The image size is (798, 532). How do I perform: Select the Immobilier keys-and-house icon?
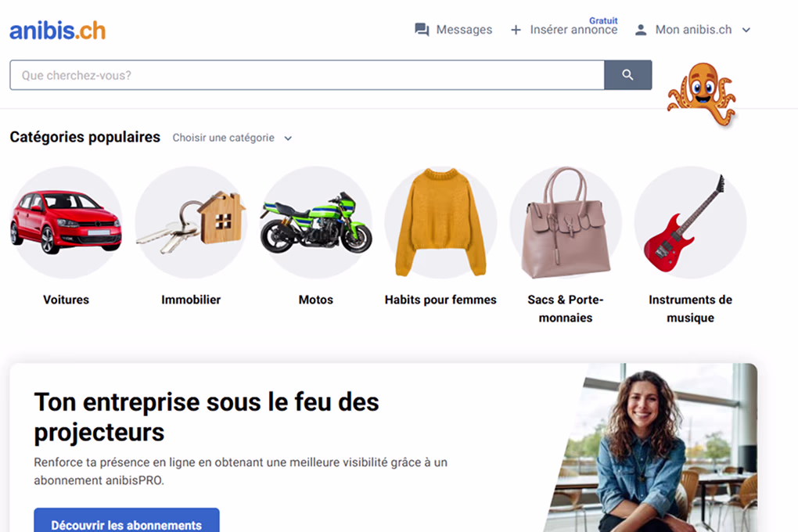[191, 222]
